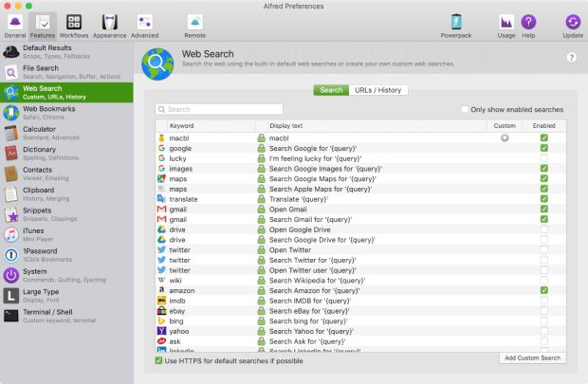Screen dimensions: 588x384
Task: Click the eBay icon in list
Action: 161,310
